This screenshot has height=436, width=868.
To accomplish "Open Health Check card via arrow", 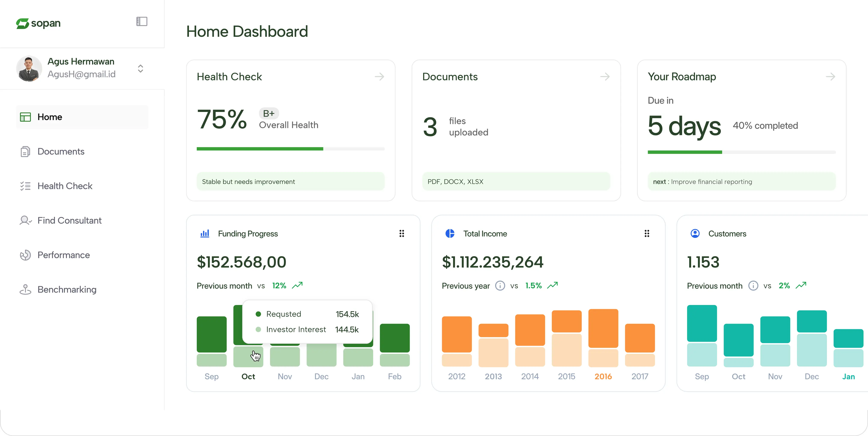I will [379, 76].
